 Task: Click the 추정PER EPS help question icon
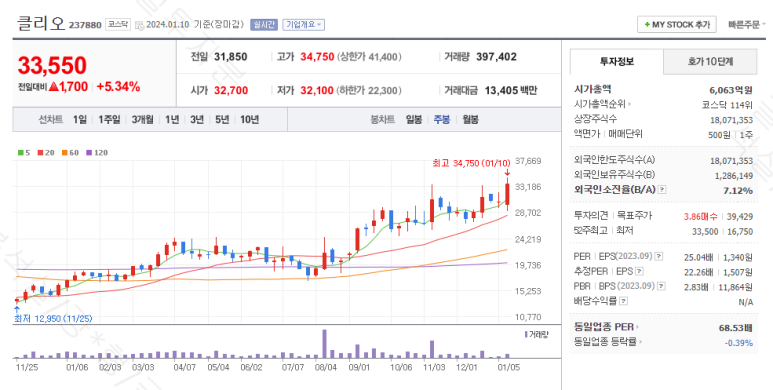point(639,271)
